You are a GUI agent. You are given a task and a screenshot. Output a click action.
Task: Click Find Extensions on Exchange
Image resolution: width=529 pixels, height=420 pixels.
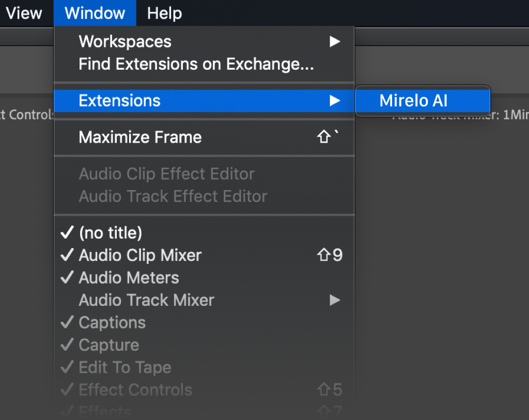pyautogui.click(x=196, y=64)
